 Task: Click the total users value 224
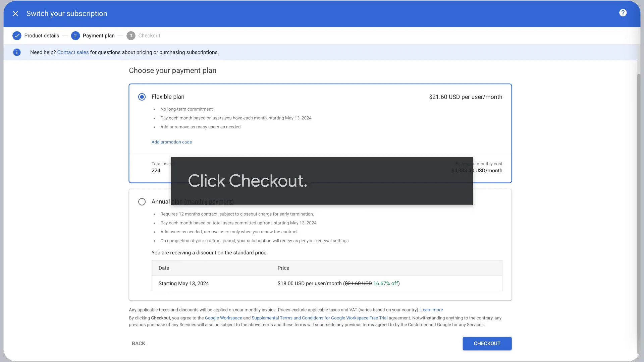[156, 171]
